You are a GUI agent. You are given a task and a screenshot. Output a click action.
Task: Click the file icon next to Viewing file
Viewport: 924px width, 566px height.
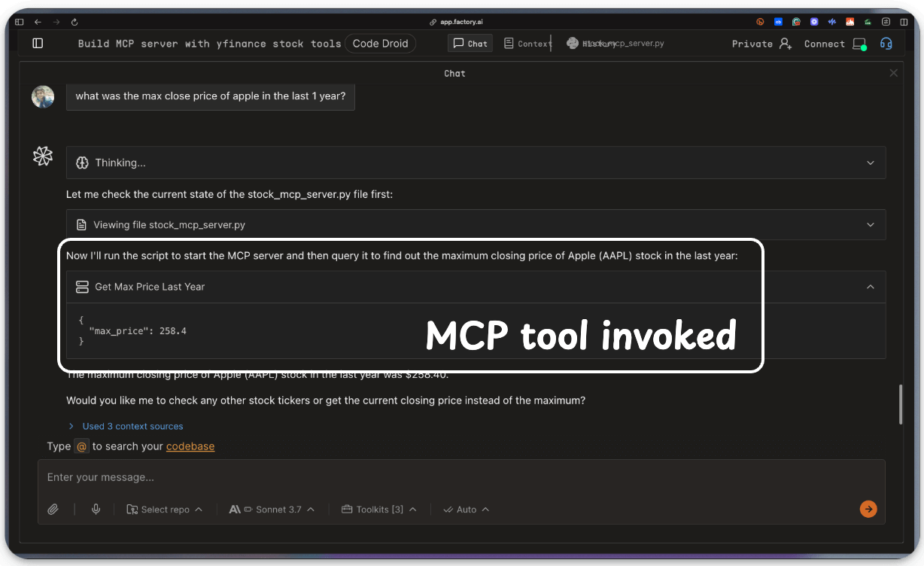(82, 224)
